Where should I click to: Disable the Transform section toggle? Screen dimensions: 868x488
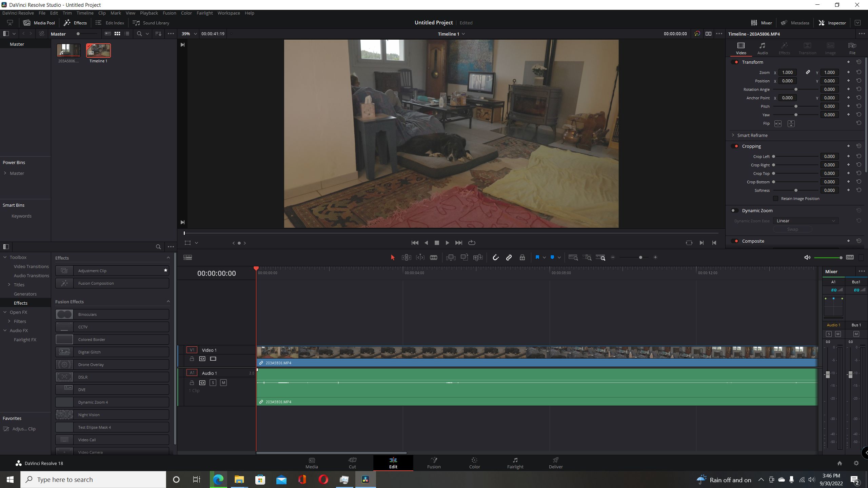735,62
